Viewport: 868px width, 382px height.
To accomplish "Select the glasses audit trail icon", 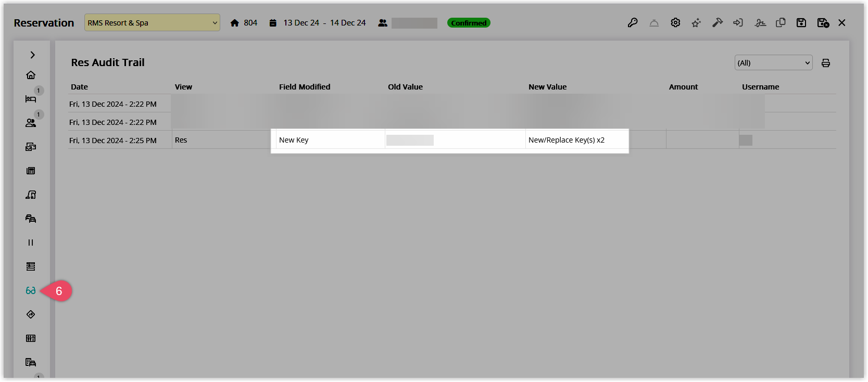I will [x=31, y=290].
